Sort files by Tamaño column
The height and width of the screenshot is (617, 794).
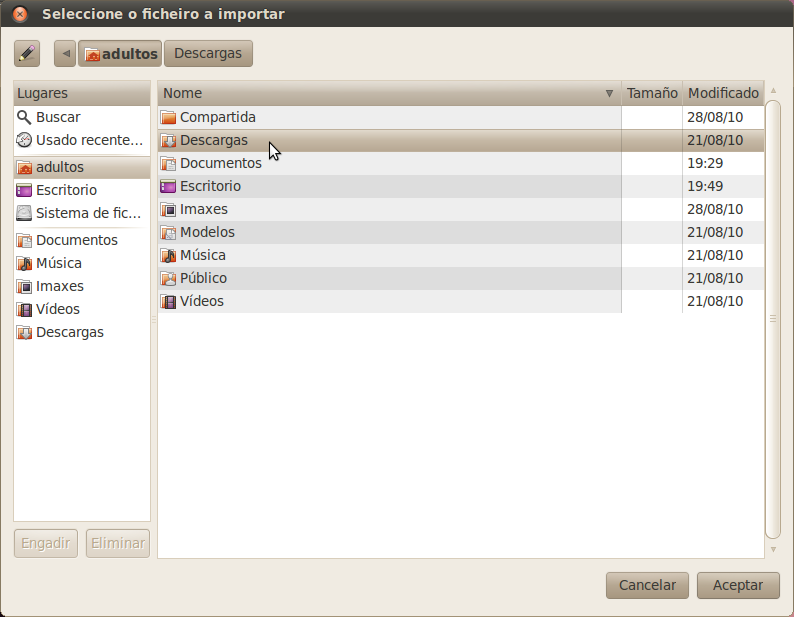652,93
